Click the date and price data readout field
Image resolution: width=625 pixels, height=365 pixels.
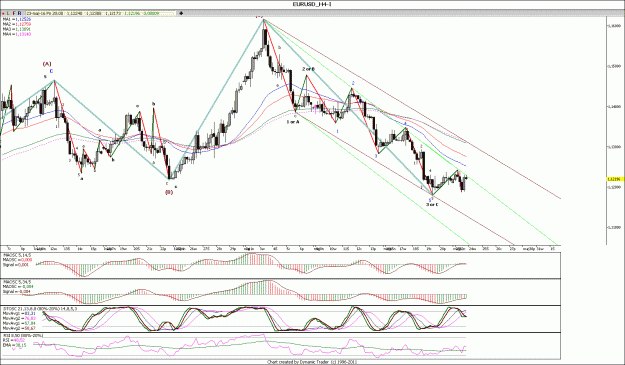coord(100,14)
